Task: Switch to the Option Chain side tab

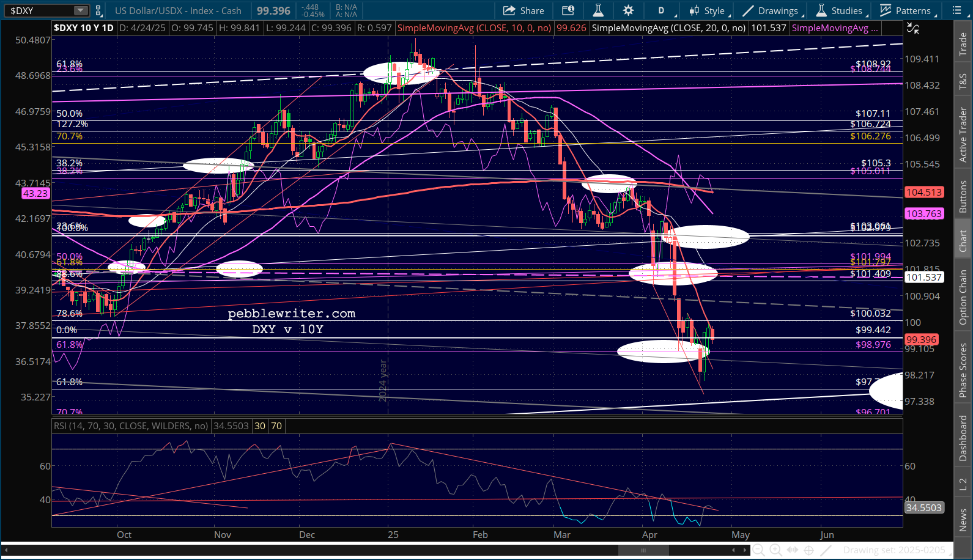Action: pos(963,298)
